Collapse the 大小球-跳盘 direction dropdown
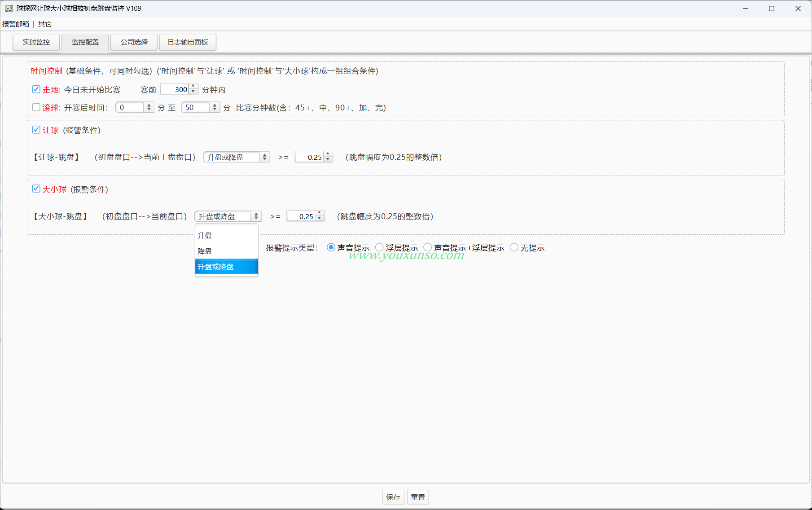812x510 pixels. pyautogui.click(x=228, y=216)
